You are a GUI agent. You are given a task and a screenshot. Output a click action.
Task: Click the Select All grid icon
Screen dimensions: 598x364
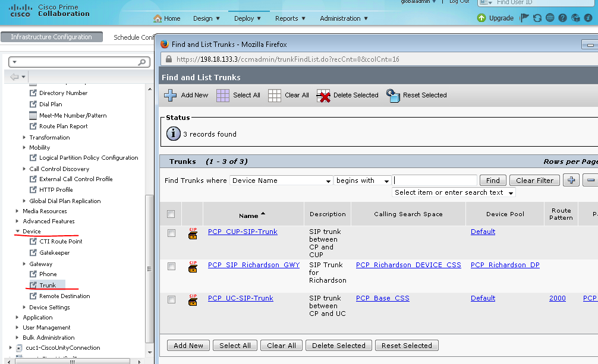pos(223,95)
